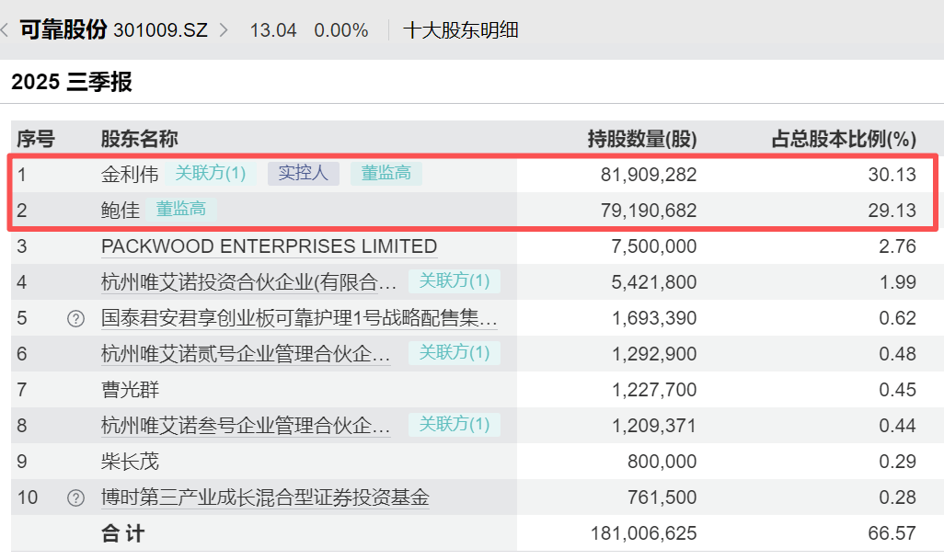Click the 0.00% change value
The height and width of the screenshot is (560, 944).
point(341,30)
